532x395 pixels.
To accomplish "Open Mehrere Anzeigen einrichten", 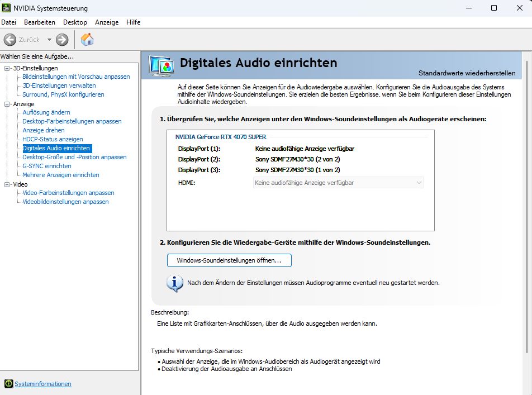I will click(x=61, y=175).
